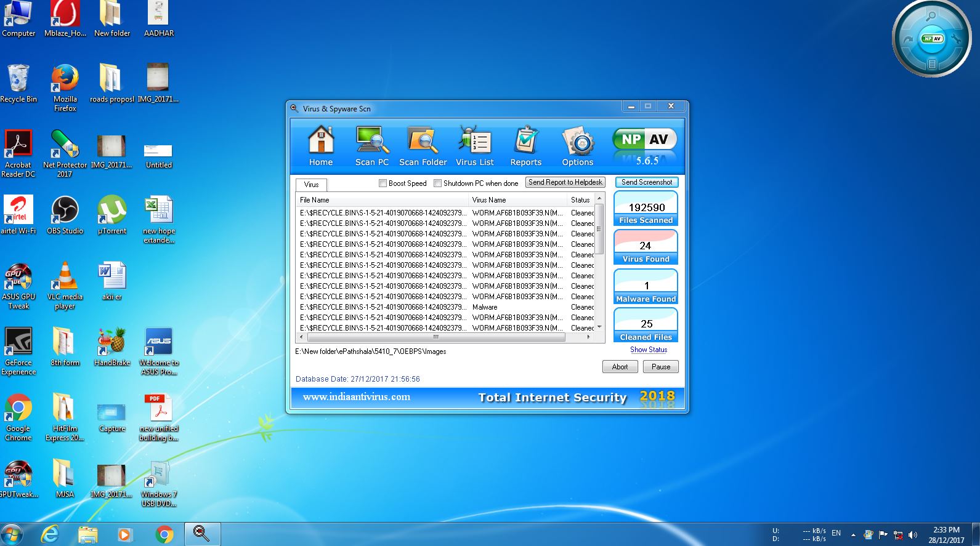Click the horizontal scrollbar thumb of list
This screenshot has height=546, width=980.
point(435,337)
